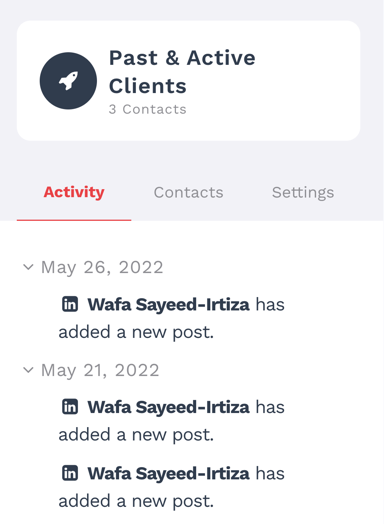Screen dimensions: 384x524
Task: Click the rocket icon for the client group
Action: pos(68,81)
